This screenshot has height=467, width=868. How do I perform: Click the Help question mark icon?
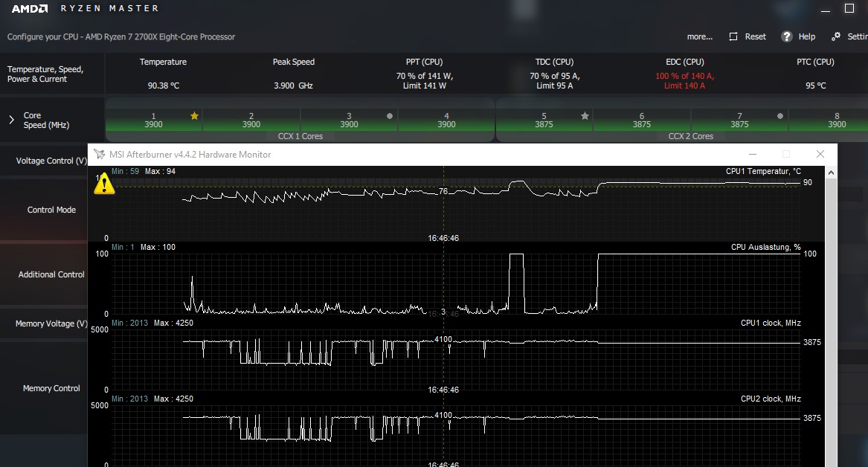[787, 36]
